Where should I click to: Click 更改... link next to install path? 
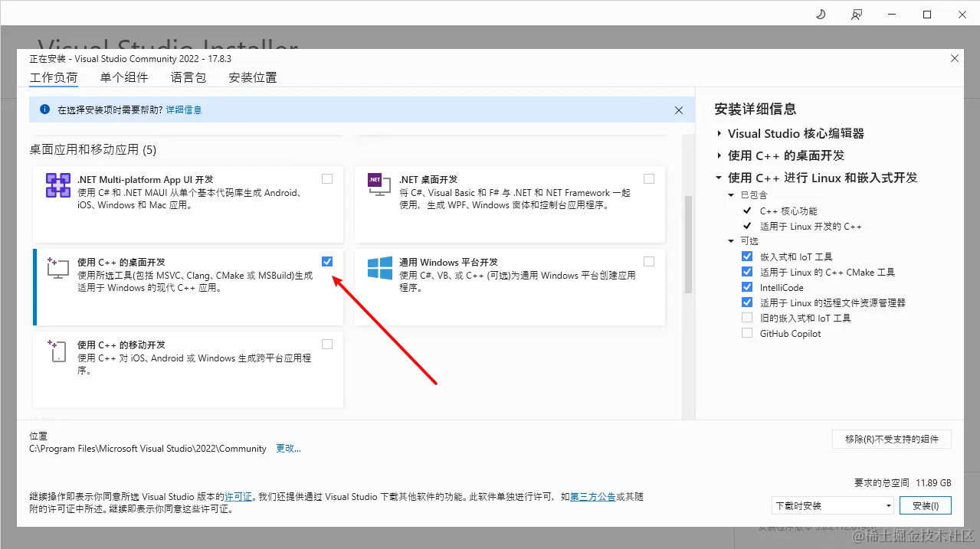point(288,449)
